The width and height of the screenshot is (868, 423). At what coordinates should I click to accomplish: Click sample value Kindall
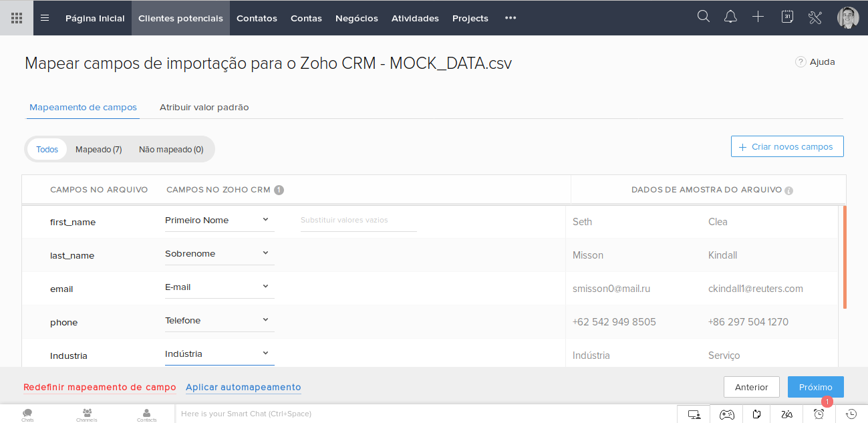point(723,255)
